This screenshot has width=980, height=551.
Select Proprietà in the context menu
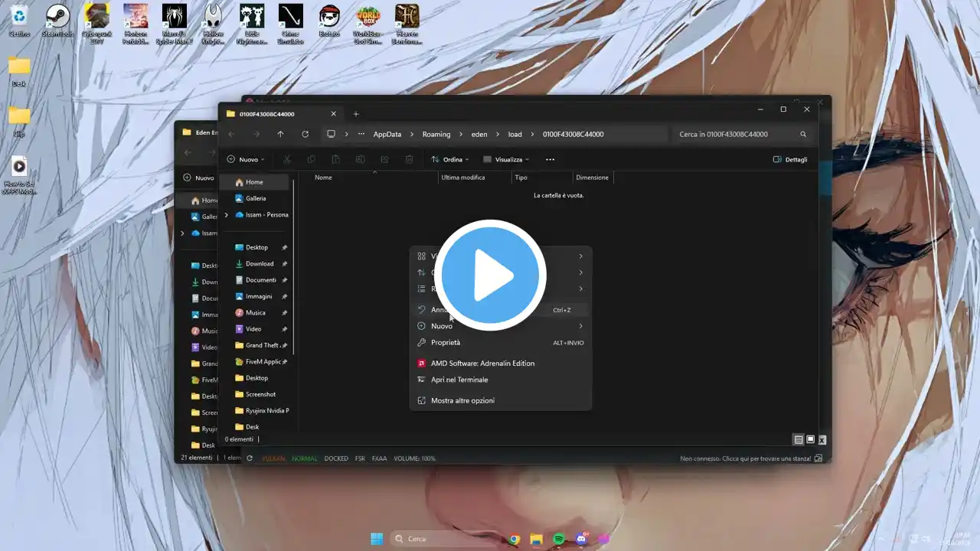446,343
